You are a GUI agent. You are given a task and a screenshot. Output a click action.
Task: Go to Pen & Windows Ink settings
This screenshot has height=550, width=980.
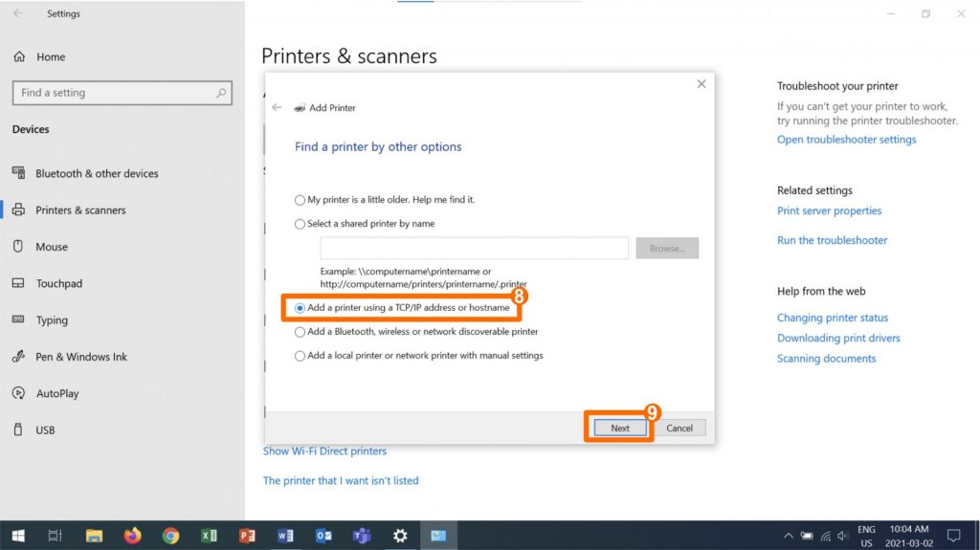(80, 357)
